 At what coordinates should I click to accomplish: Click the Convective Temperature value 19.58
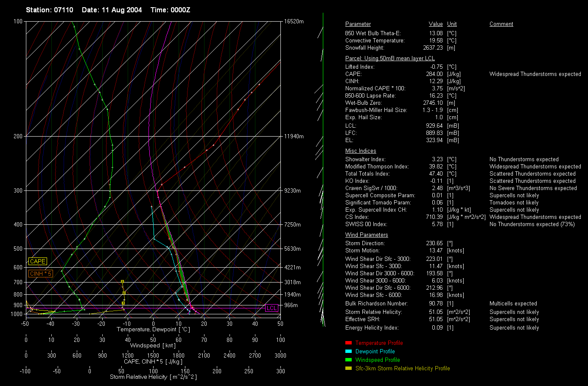tap(436, 40)
